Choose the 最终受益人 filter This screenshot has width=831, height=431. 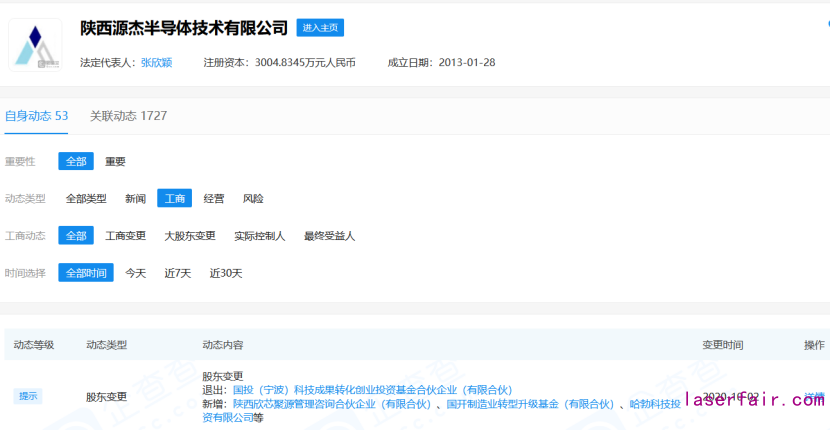[x=329, y=236]
